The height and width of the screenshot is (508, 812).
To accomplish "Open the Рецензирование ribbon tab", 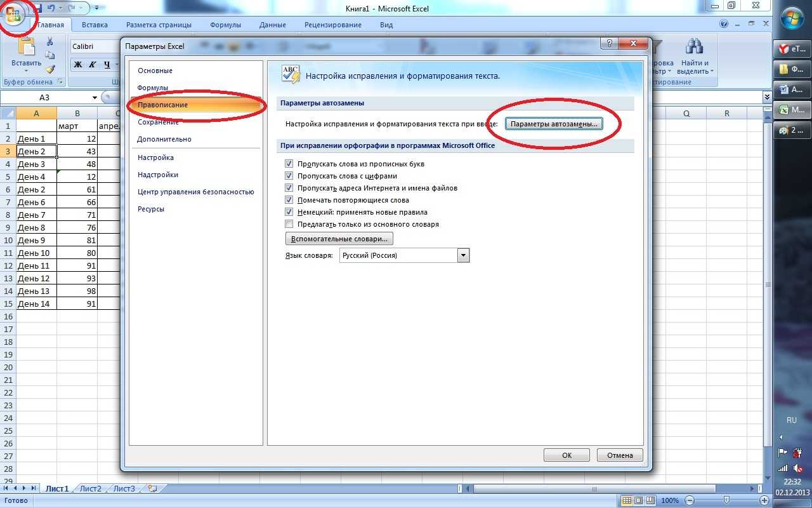I will pos(333,25).
